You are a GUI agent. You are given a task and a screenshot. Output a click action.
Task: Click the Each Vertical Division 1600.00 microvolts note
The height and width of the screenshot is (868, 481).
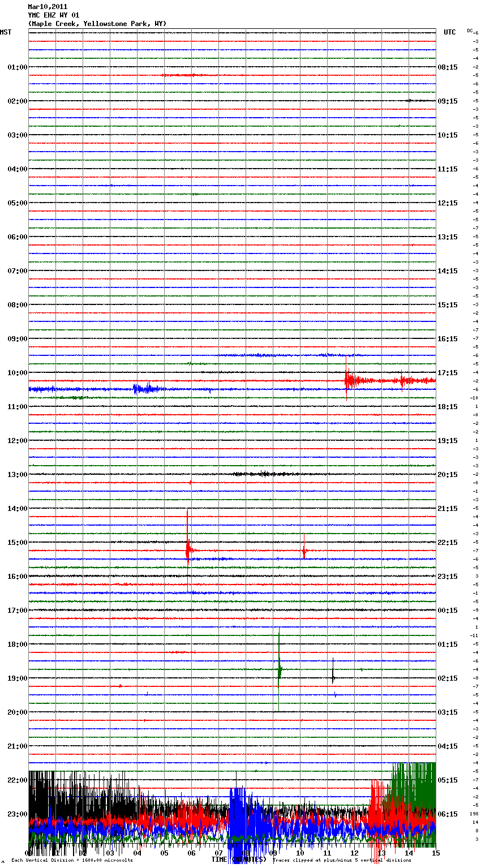click(x=72, y=861)
